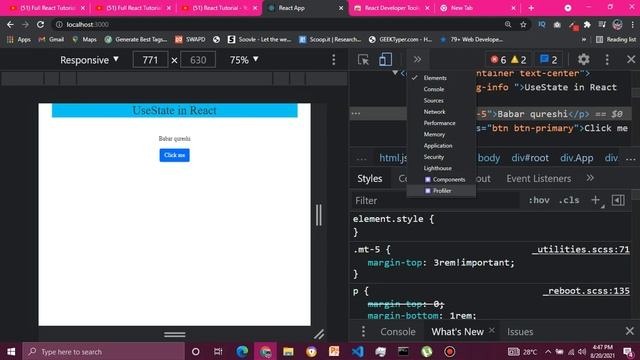
Task: Select Console in the overflow menu
Action: coord(433,89)
